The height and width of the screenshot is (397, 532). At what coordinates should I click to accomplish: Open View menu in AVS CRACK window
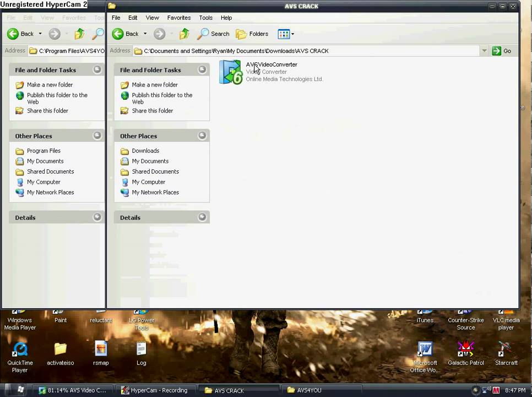point(153,18)
